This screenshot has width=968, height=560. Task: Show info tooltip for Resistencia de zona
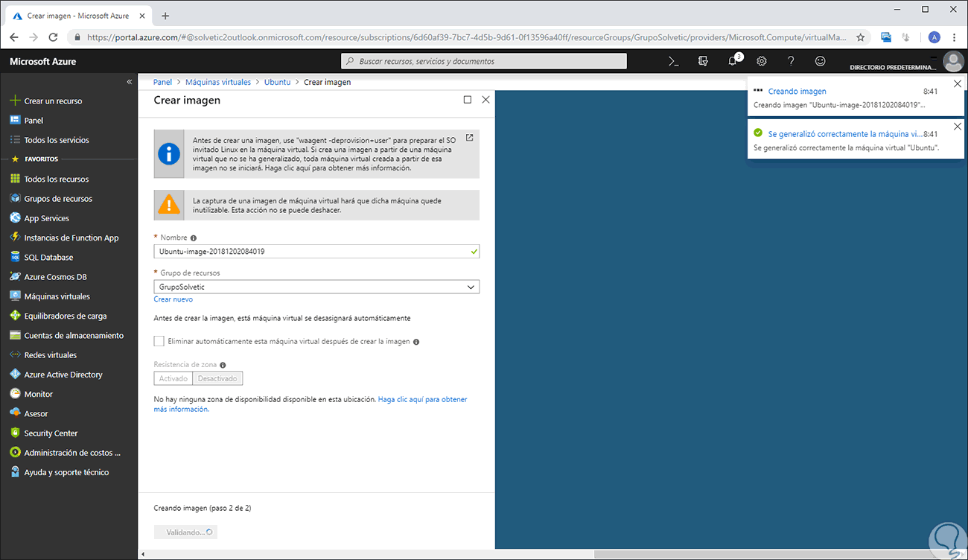223,366
